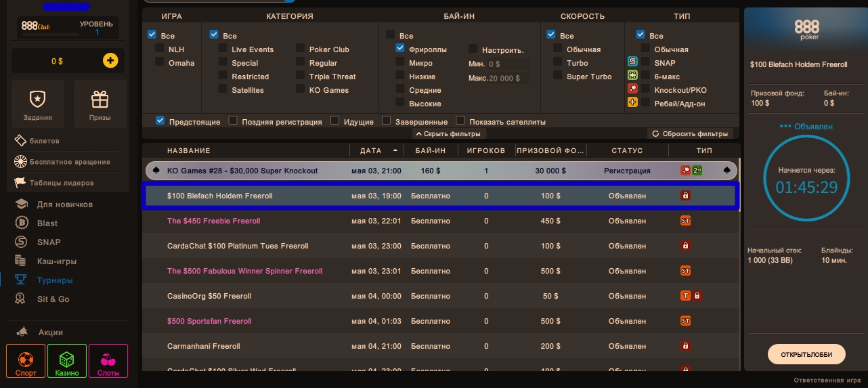Open the Турниры section

tap(55, 280)
